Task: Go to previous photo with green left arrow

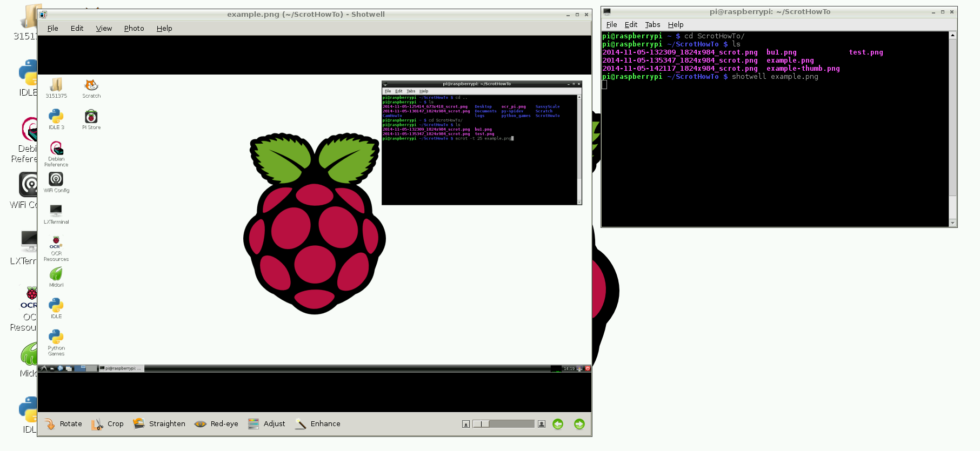Action: pos(558,424)
